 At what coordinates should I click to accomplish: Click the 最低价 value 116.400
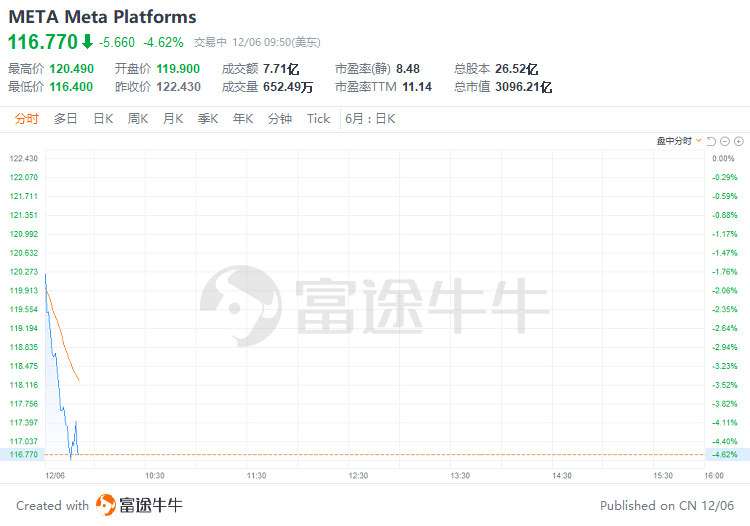[x=71, y=87]
